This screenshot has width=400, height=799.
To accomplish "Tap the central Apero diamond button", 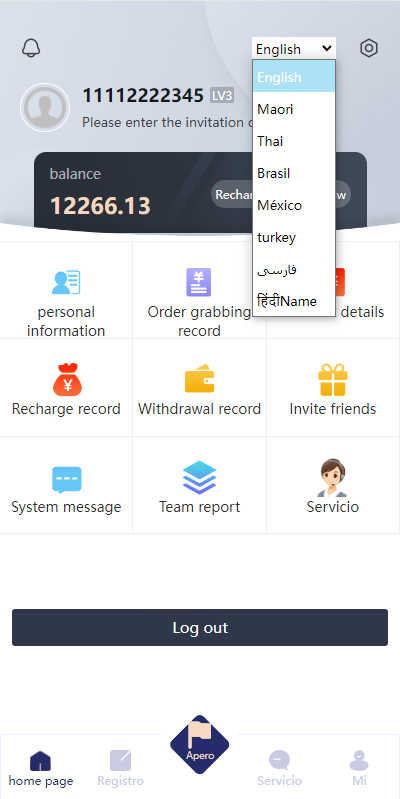I will pos(200,745).
